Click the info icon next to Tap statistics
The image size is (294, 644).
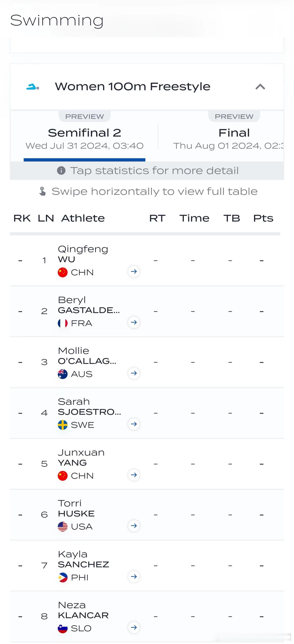(x=61, y=171)
